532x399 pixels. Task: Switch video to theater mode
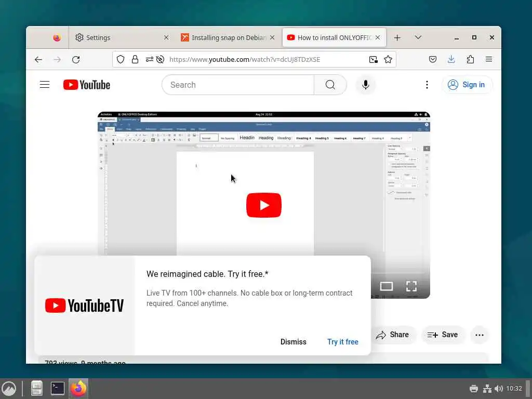coord(387,286)
